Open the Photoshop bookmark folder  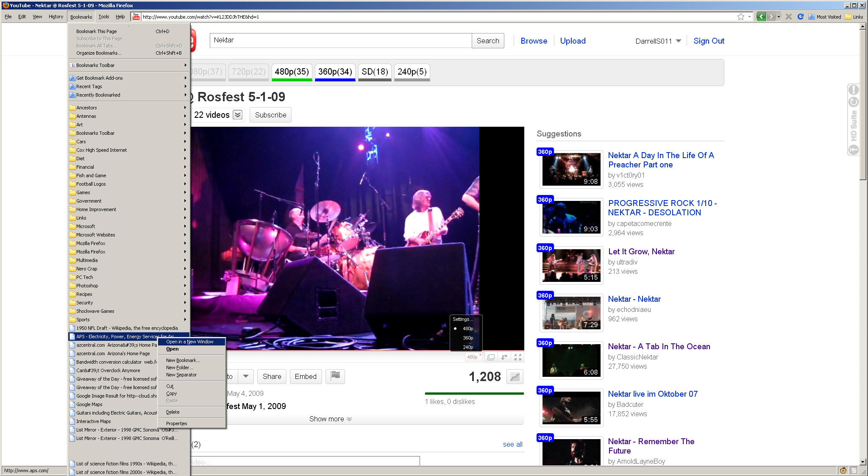128,286
